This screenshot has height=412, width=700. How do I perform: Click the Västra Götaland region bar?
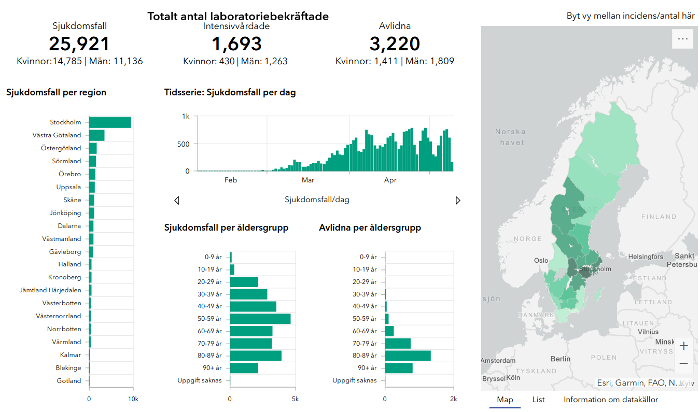(97, 135)
